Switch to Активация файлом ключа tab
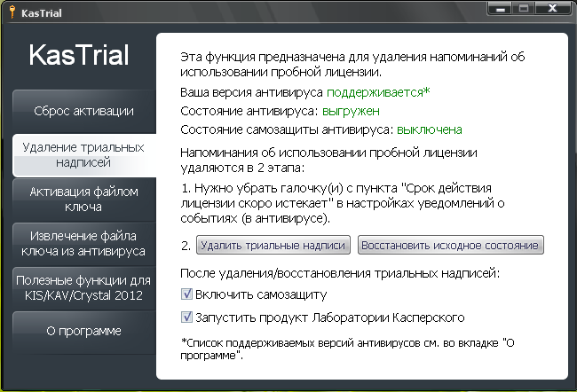Image resolution: width=577 pixels, height=392 pixels. coord(84,200)
